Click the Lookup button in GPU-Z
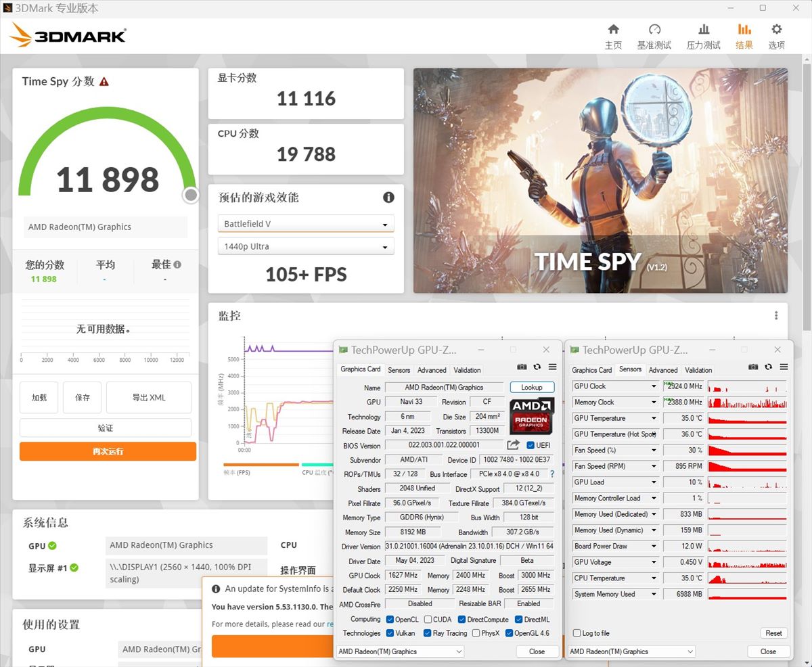812x667 pixels. 532,386
